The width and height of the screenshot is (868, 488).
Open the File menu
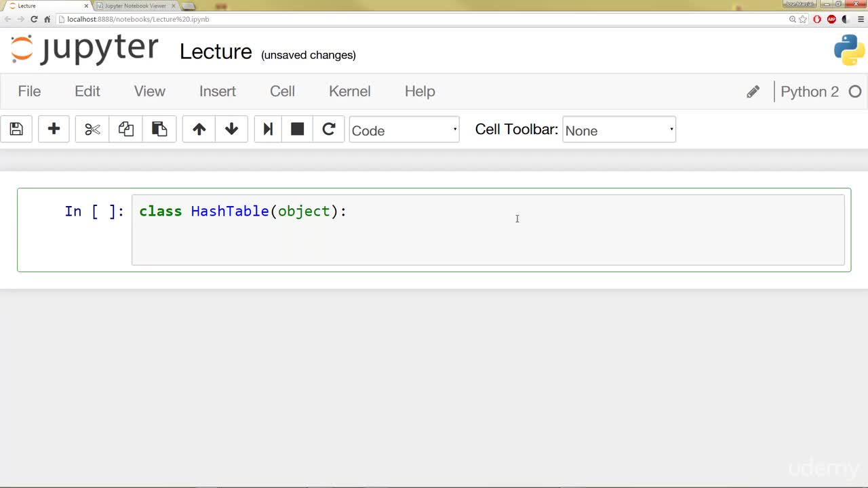click(x=29, y=91)
